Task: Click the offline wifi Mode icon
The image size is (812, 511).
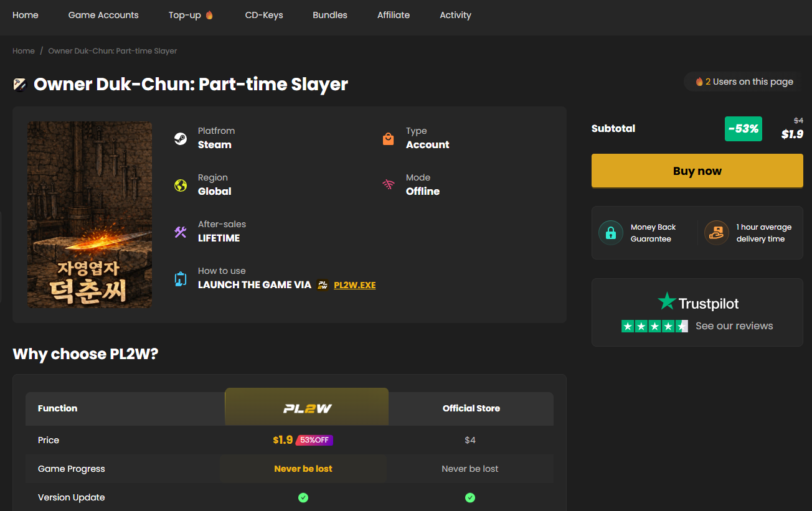Action: tap(388, 185)
